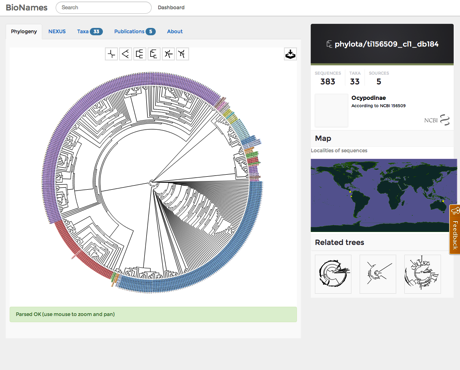460x370 pixels.
Task: Switch to the slanted cladogram layout icon
Action: click(125, 54)
